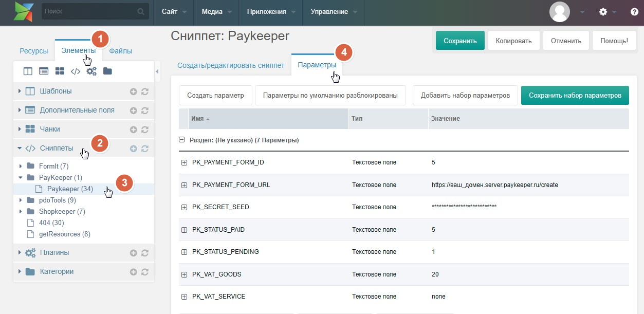The height and width of the screenshot is (314, 644).
Task: Click the Отменить button
Action: click(566, 41)
